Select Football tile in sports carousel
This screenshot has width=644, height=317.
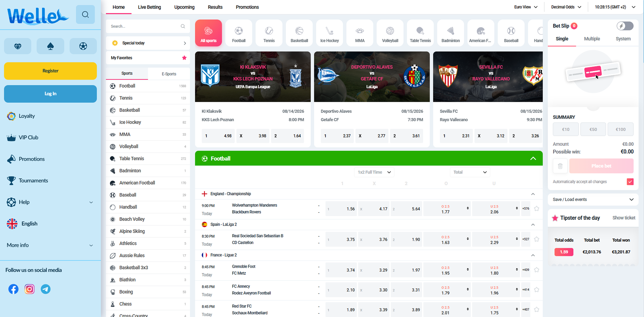[x=238, y=33]
